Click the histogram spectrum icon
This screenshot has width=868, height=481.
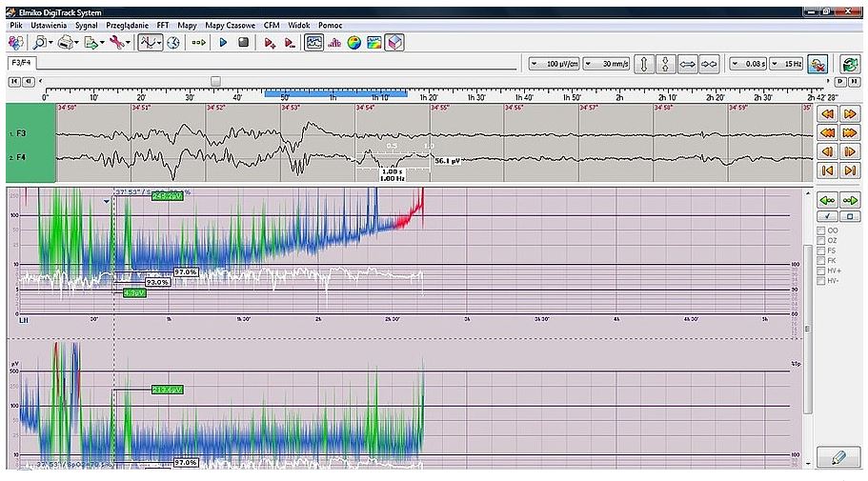(333, 43)
